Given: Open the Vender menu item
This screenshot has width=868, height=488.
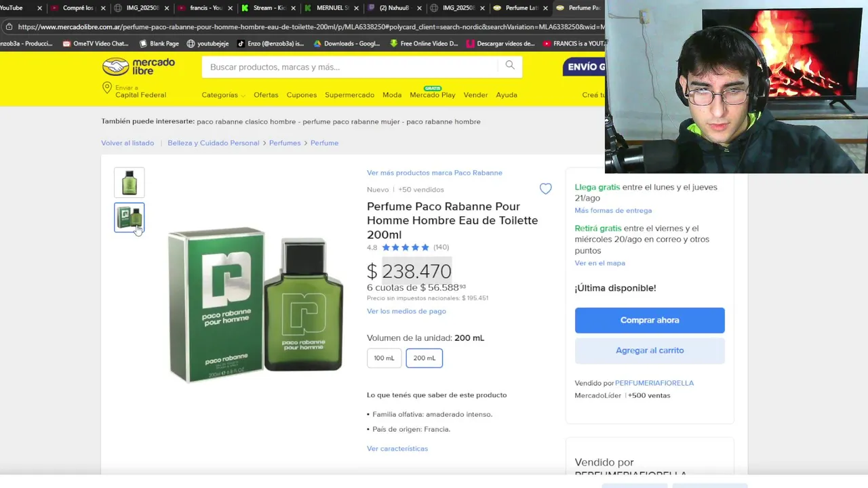Looking at the screenshot, I should point(475,95).
